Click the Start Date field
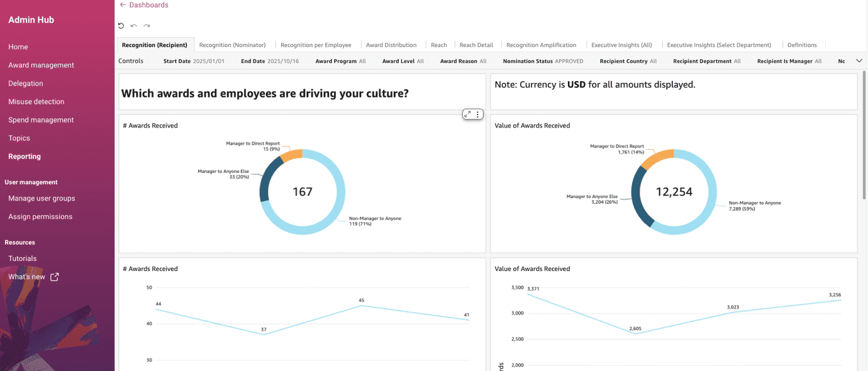Screen dimensions: 868x371 (x=194, y=61)
